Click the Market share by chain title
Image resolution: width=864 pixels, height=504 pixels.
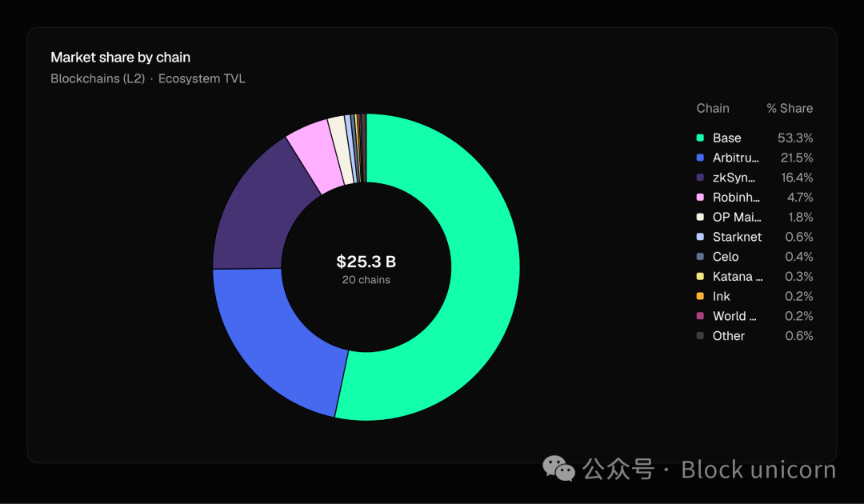(121, 58)
